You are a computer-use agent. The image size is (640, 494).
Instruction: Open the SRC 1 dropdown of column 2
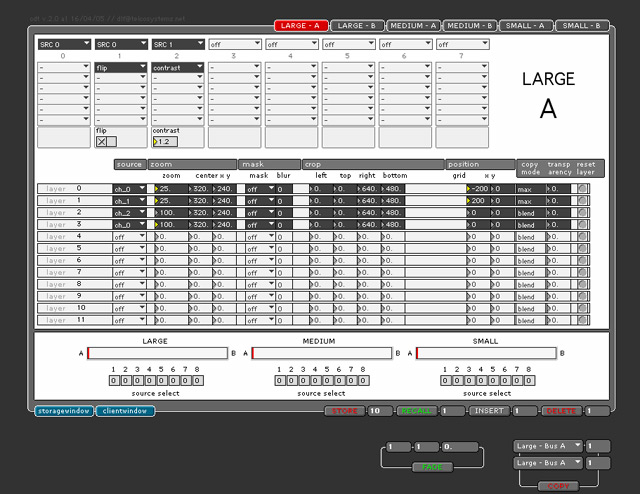point(178,44)
